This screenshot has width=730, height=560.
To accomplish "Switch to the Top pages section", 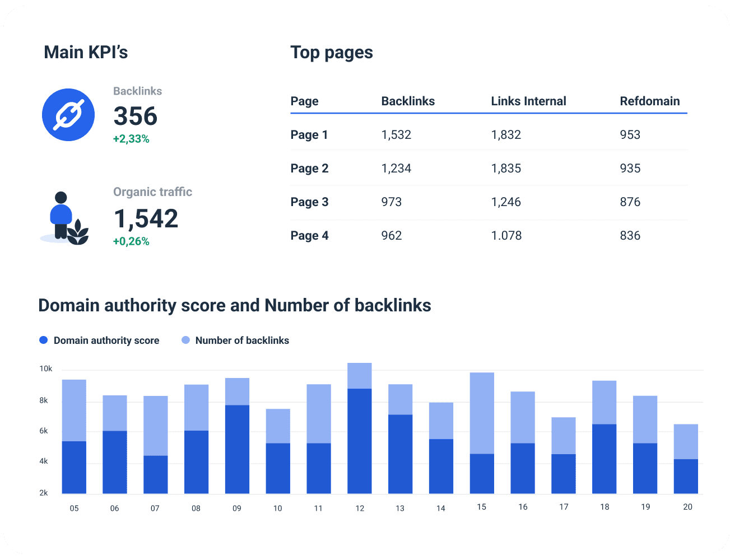I will (x=331, y=52).
